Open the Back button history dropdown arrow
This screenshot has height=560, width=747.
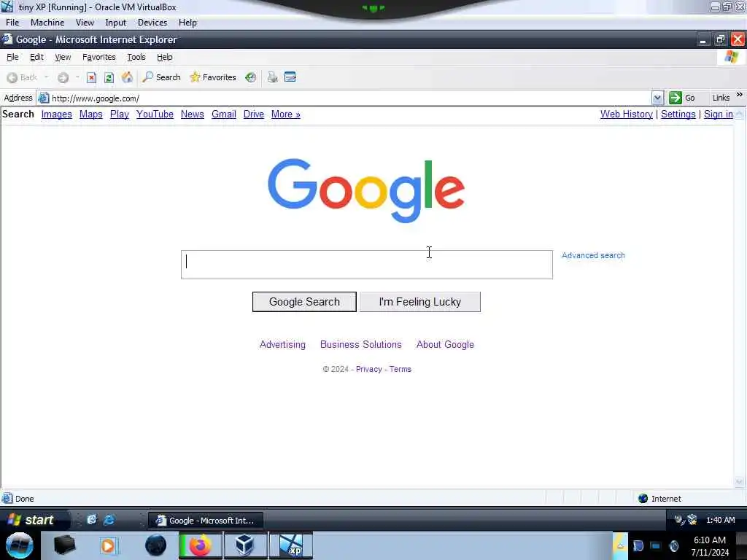(46, 77)
